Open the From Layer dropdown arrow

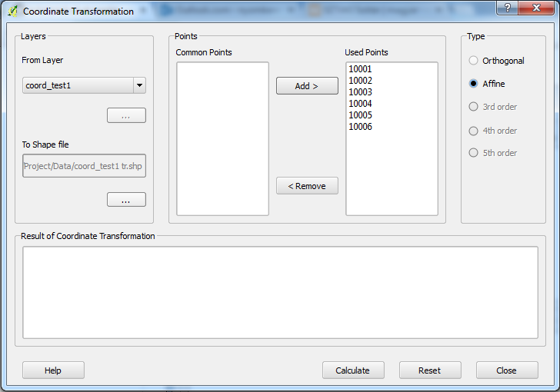click(138, 85)
